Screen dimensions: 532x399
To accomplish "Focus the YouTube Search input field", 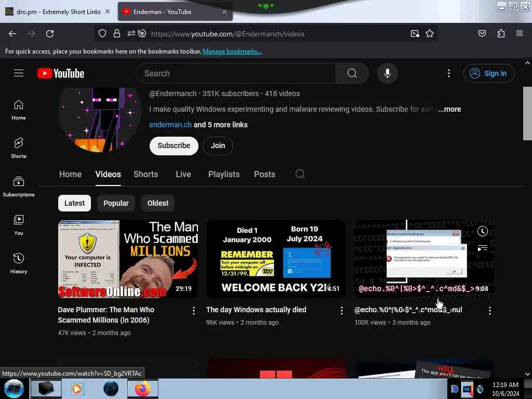I will click(236, 73).
